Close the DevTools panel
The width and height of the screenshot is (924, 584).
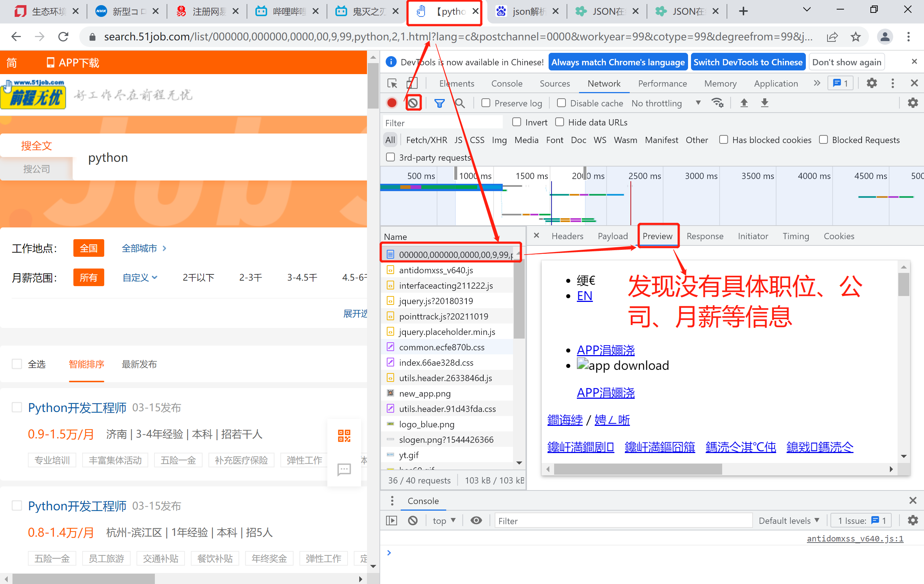click(914, 83)
